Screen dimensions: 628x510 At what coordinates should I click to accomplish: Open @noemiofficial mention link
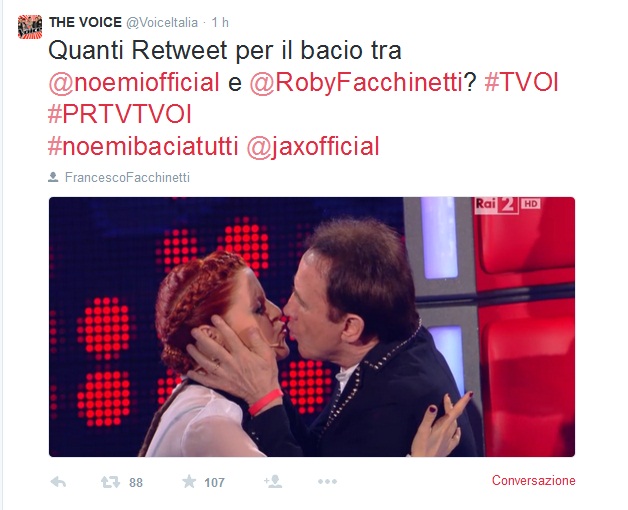click(134, 82)
